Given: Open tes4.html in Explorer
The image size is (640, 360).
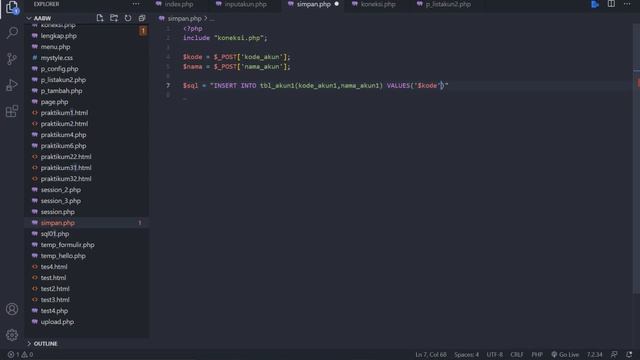Looking at the screenshot, I should [x=54, y=267].
